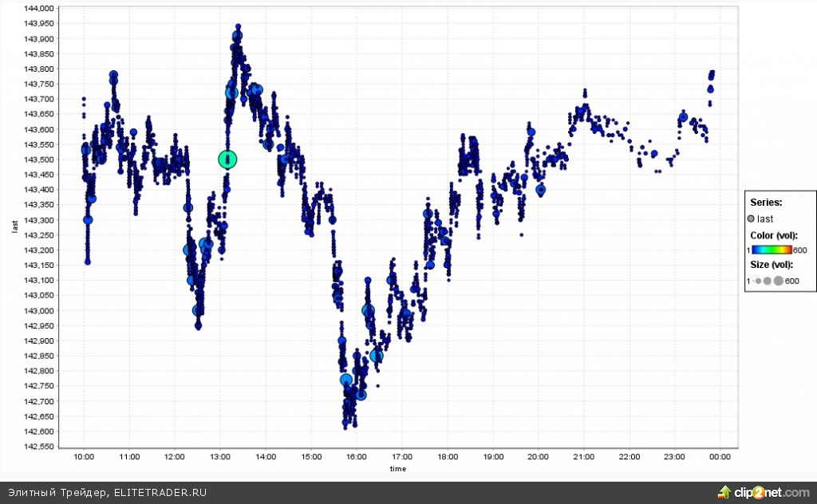Click the large green bubble on the chart
Image resolution: width=817 pixels, height=504 pixels.
[x=228, y=159]
